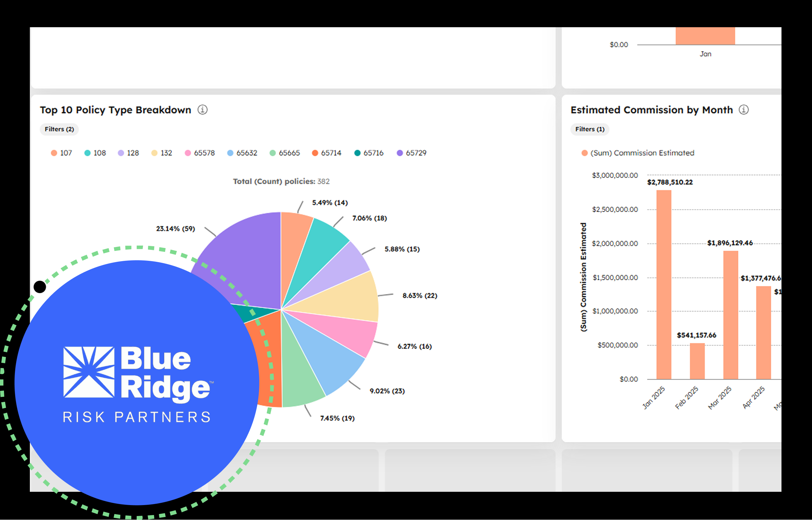Click the 23.14% (59) pie label
Screen dimensions: 812x520
tap(175, 229)
